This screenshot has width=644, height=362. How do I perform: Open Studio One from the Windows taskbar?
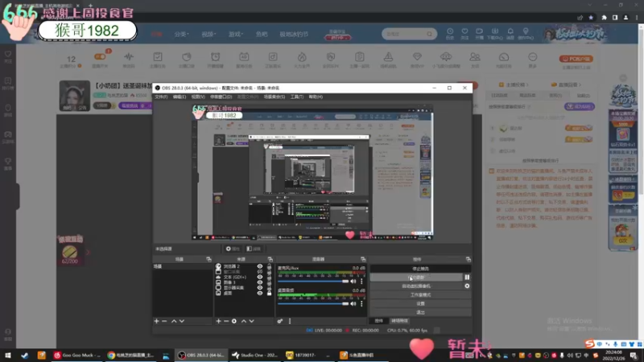point(254,355)
